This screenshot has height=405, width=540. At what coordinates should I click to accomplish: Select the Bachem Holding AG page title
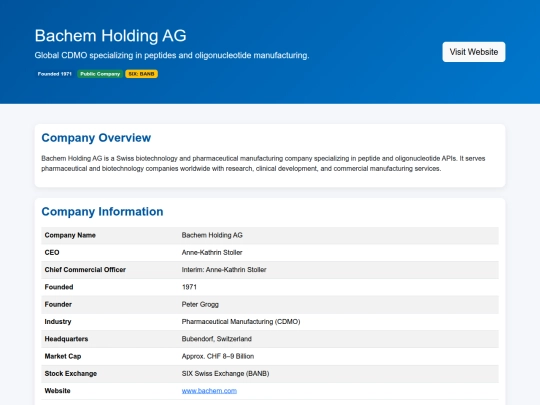[111, 36]
